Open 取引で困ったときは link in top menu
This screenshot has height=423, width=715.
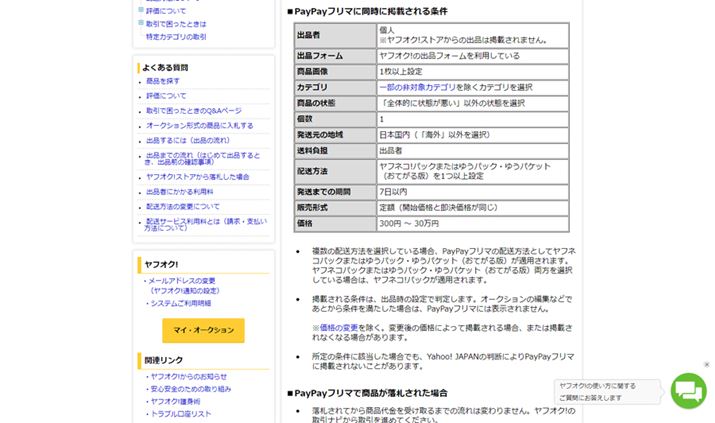click(176, 24)
